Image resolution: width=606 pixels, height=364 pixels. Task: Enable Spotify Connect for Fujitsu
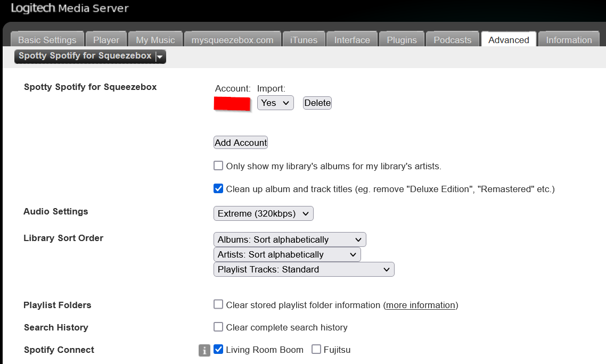pyautogui.click(x=316, y=349)
